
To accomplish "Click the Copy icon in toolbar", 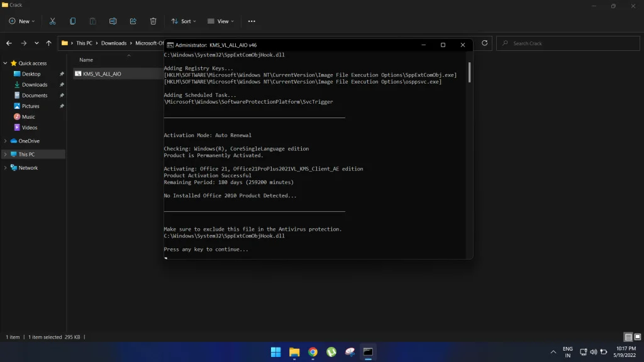I will click(73, 21).
